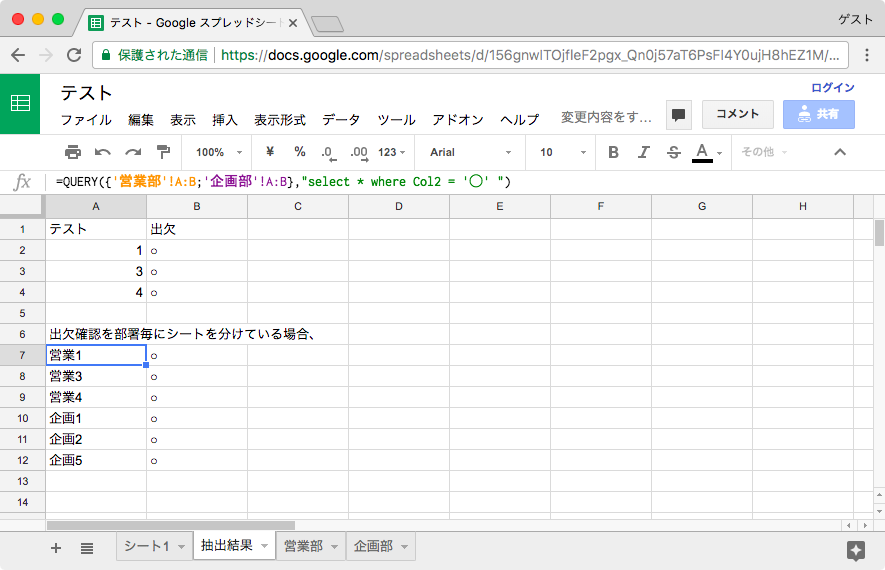Open the データ menu

(x=341, y=120)
